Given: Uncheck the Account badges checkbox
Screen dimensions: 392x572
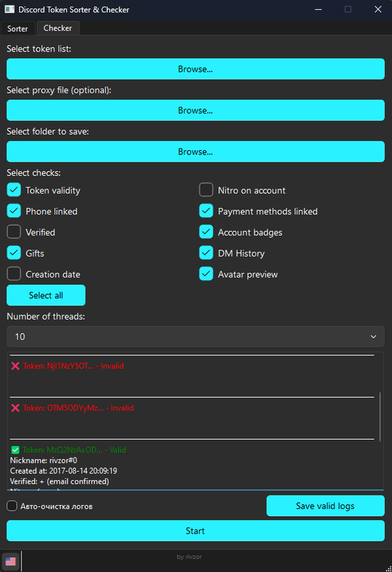Looking at the screenshot, I should click(x=206, y=232).
